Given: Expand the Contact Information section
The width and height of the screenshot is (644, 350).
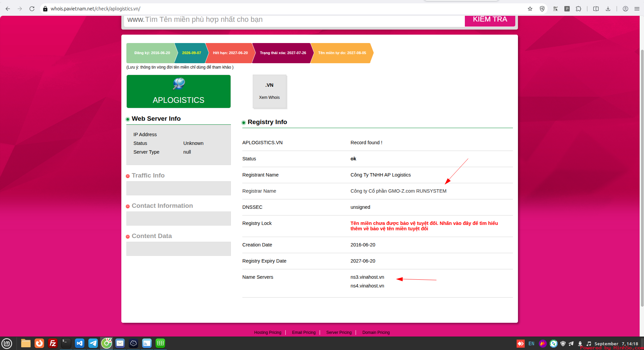Looking at the screenshot, I should 162,206.
